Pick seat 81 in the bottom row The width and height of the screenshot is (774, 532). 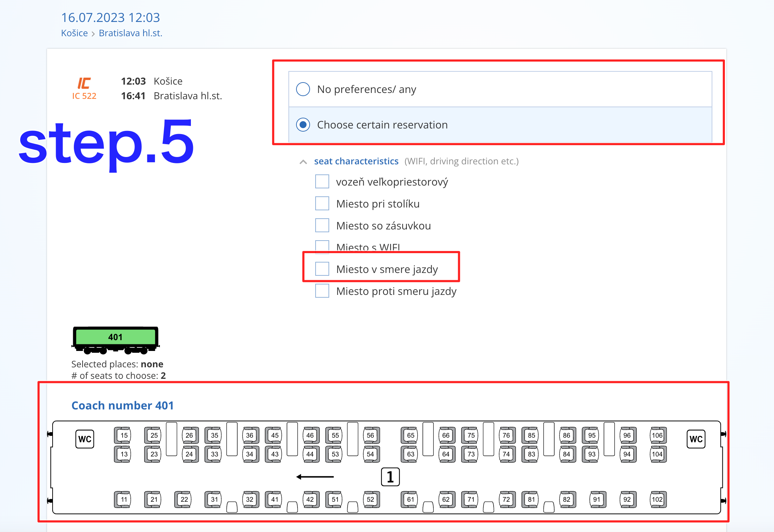click(x=530, y=499)
